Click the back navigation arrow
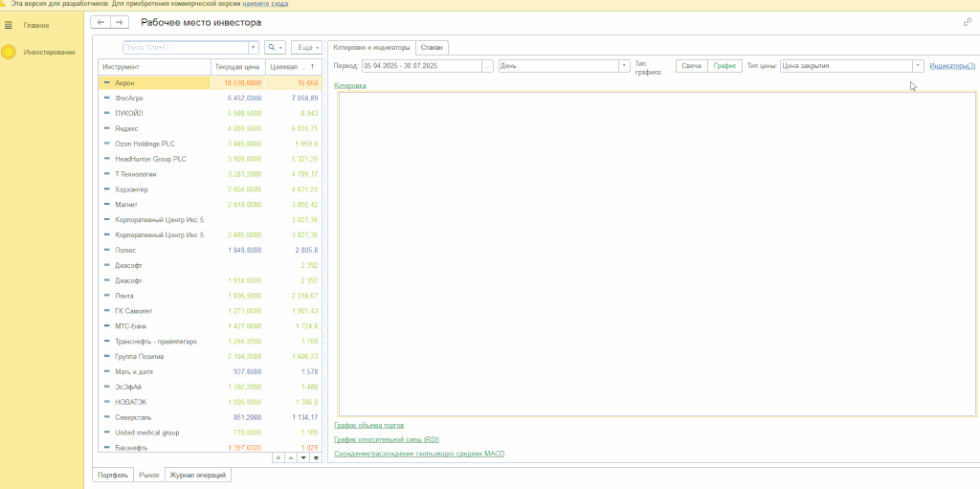The height and width of the screenshot is (489, 980). pos(100,22)
